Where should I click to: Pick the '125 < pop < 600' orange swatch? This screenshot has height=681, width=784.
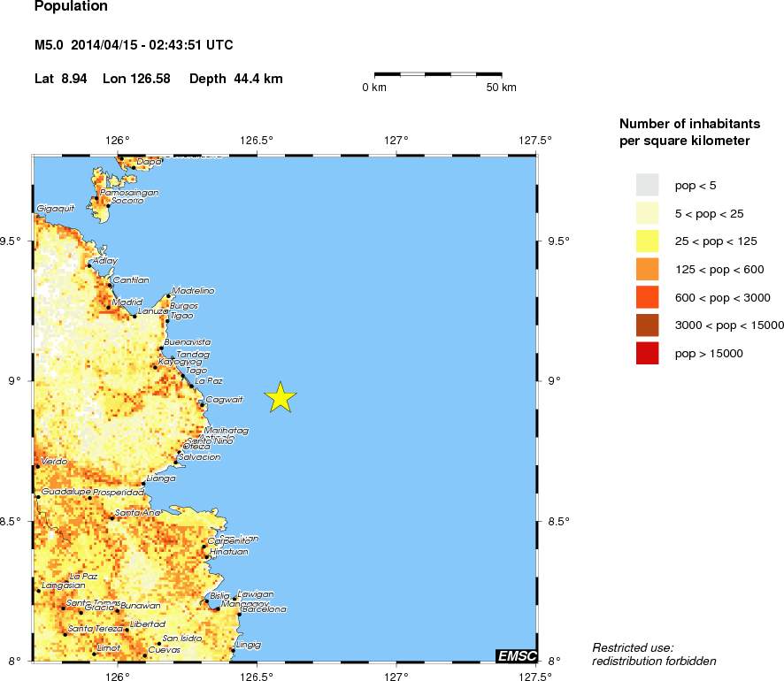coord(647,269)
